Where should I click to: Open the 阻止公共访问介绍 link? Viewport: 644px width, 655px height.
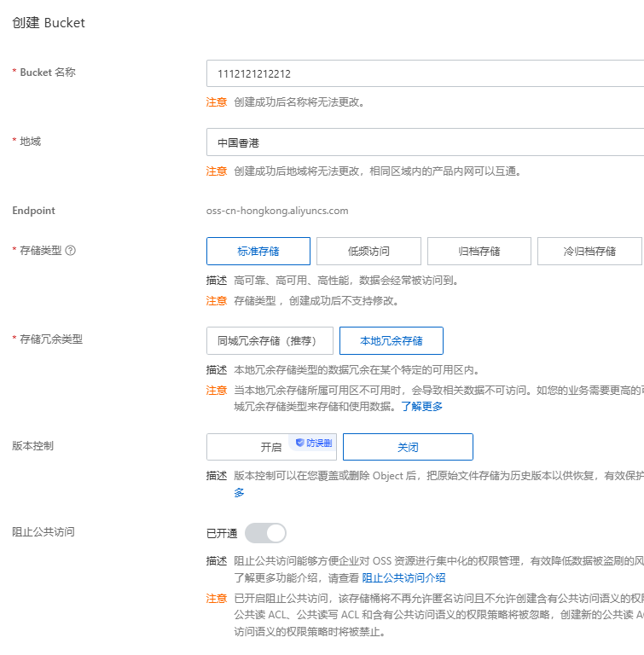(x=403, y=577)
